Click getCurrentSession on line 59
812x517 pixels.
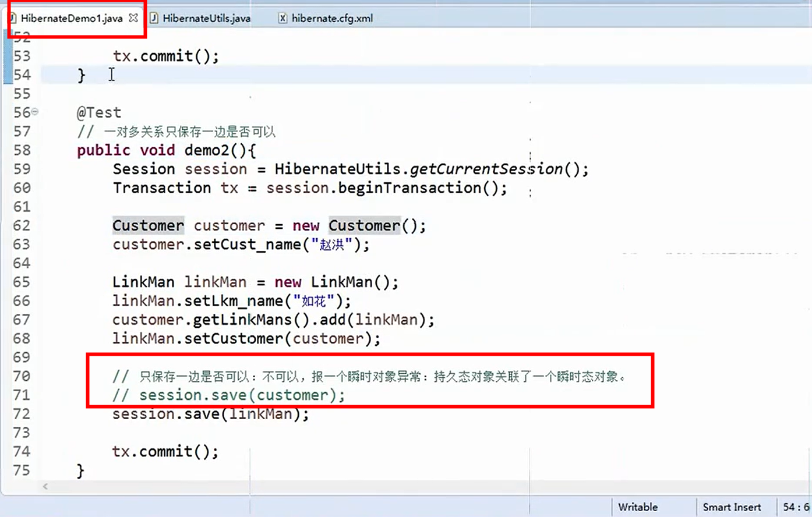pyautogui.click(x=486, y=169)
